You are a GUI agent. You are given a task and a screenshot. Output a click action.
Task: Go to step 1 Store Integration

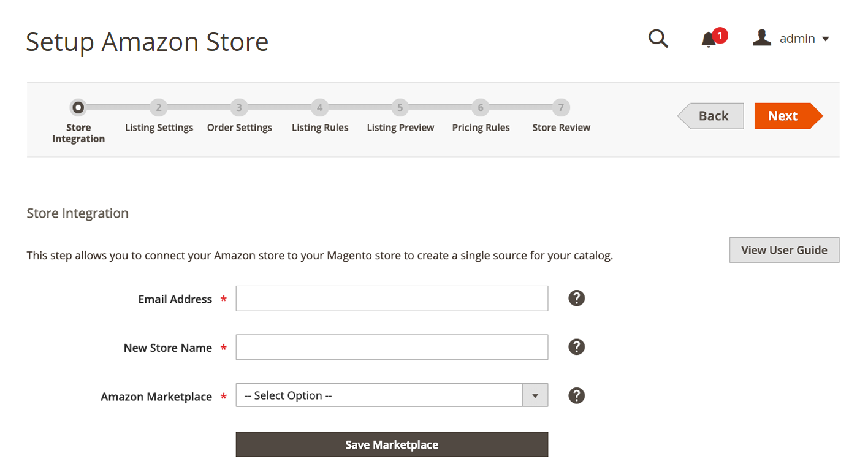coord(78,108)
